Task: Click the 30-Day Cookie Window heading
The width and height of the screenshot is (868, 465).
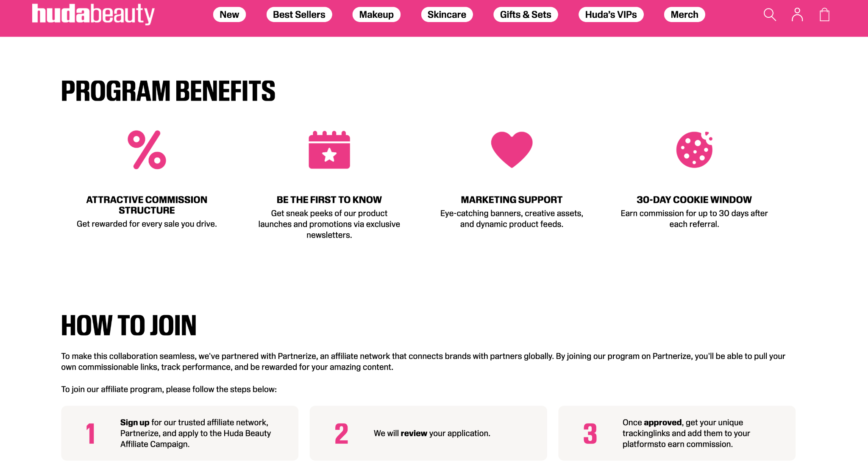Action: (694, 200)
